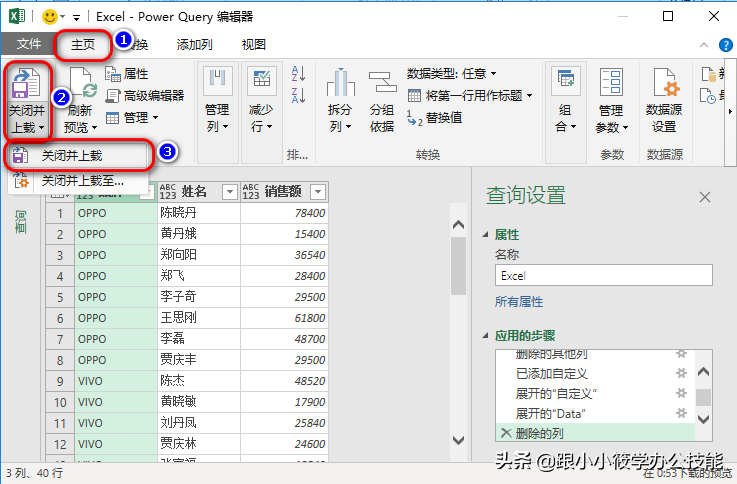The image size is (737, 484).
Task: Click the Split Column (拆分列) icon
Action: [340, 86]
